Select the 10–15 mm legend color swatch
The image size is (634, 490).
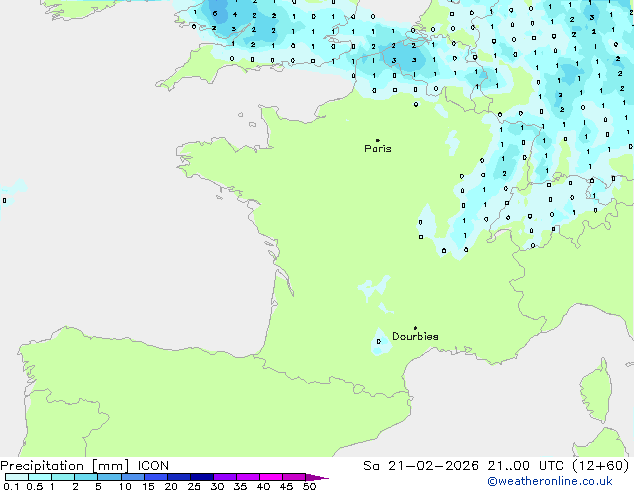(133, 477)
